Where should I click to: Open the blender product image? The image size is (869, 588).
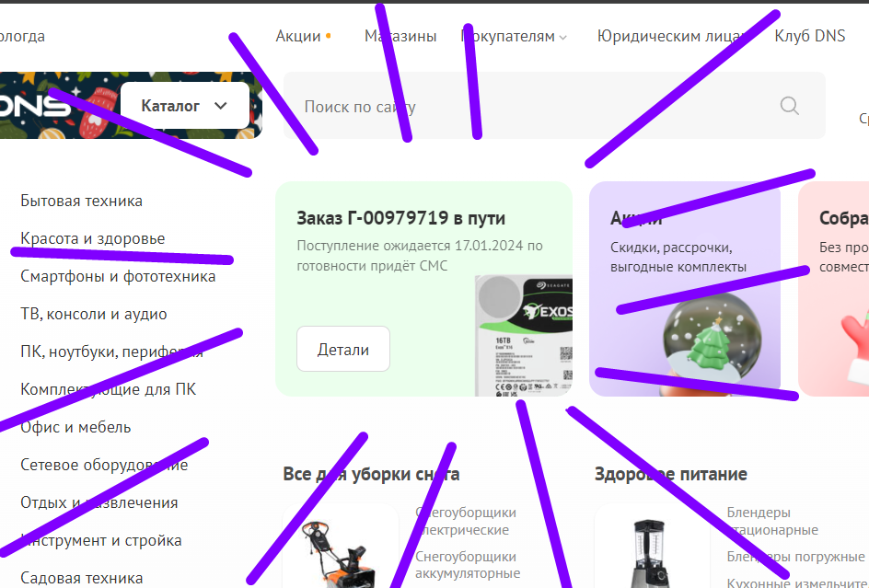649,553
